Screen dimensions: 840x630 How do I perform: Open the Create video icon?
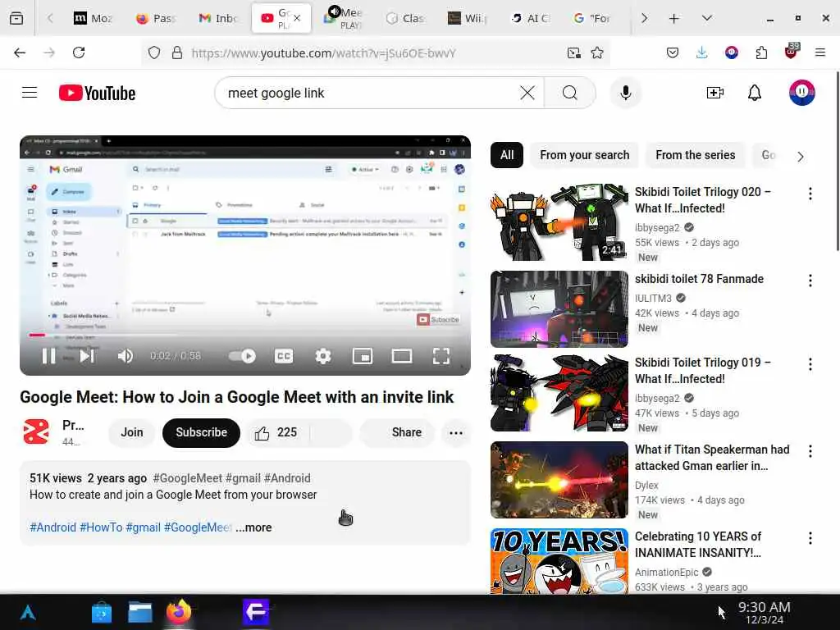point(715,93)
